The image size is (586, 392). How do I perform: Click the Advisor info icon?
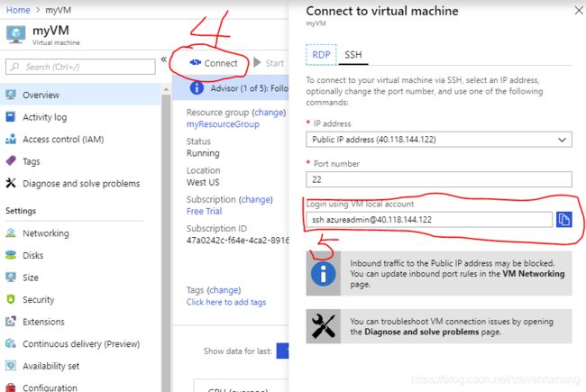(x=197, y=88)
